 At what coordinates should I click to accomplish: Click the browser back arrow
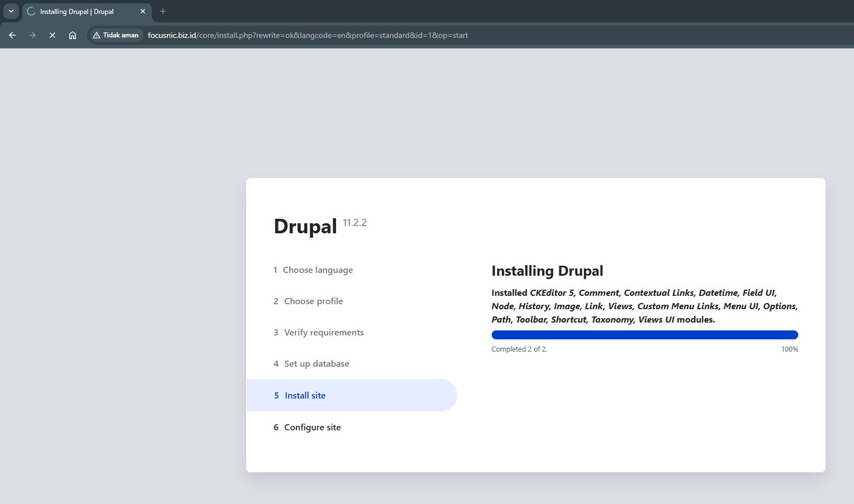click(x=12, y=35)
